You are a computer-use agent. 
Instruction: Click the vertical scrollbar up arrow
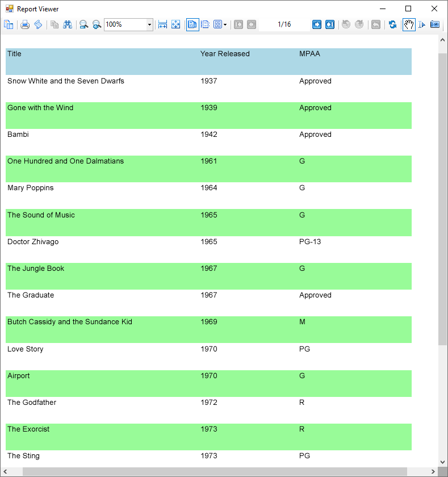click(442, 40)
